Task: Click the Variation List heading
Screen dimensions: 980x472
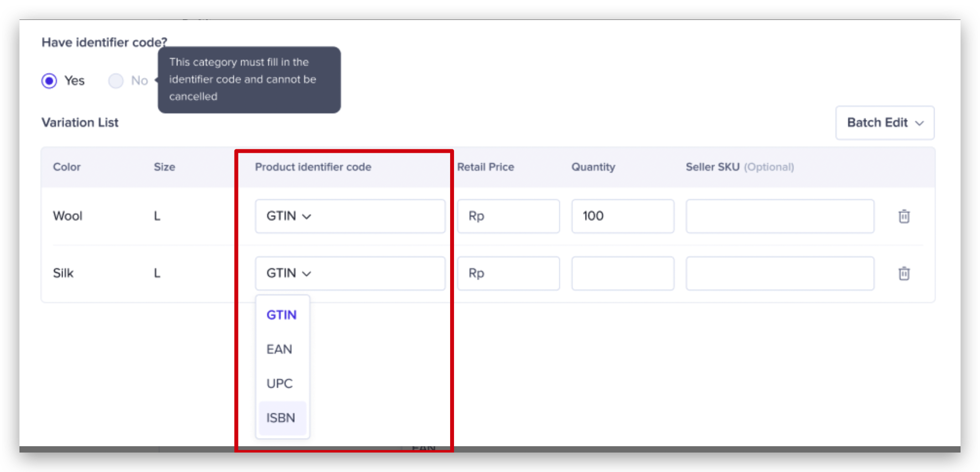Action: pyautogui.click(x=80, y=123)
